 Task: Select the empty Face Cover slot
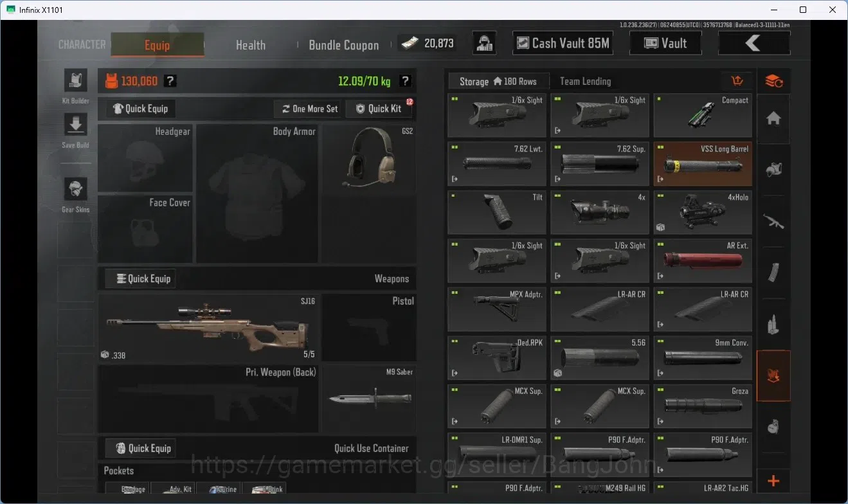145,230
